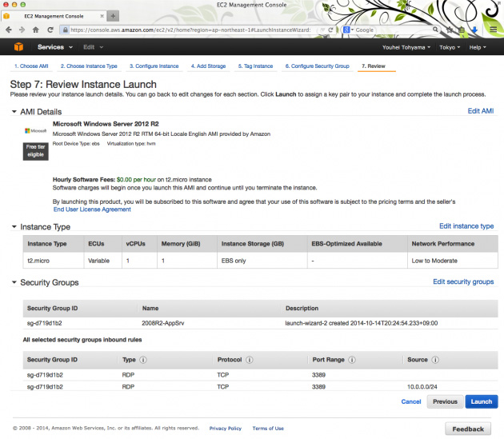Open the Help dropdown menu
504x439 pixels.
[478, 47]
